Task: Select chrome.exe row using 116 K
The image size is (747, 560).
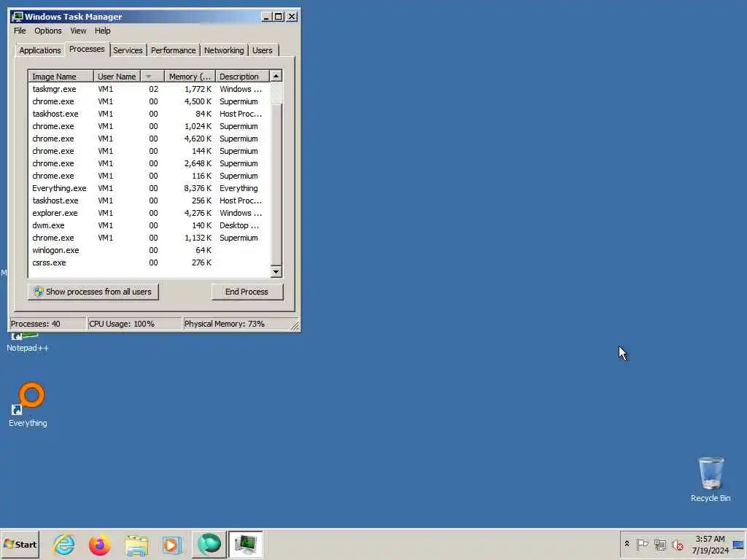Action: (x=149, y=176)
